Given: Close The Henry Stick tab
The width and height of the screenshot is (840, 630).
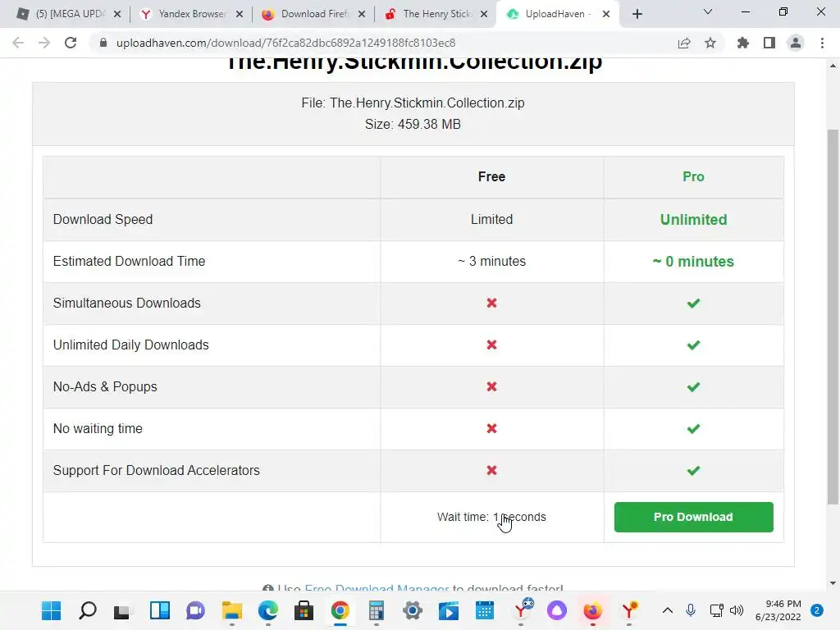Looking at the screenshot, I should click(484, 15).
